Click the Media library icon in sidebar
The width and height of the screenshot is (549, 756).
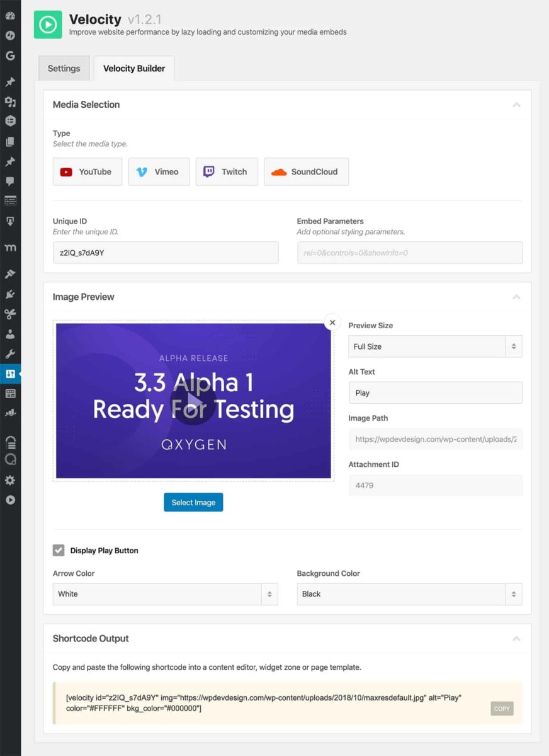10,101
